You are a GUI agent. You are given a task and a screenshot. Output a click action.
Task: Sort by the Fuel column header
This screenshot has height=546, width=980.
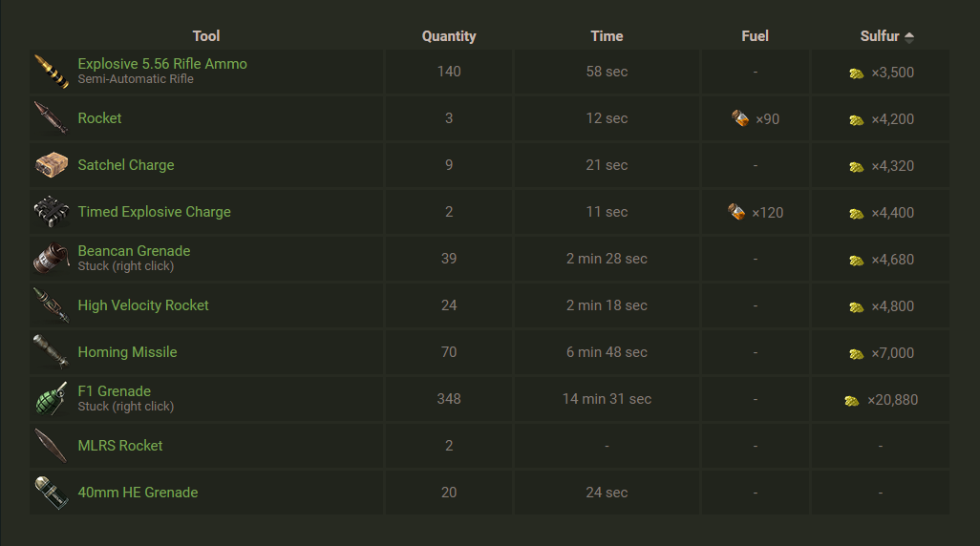pyautogui.click(x=755, y=36)
